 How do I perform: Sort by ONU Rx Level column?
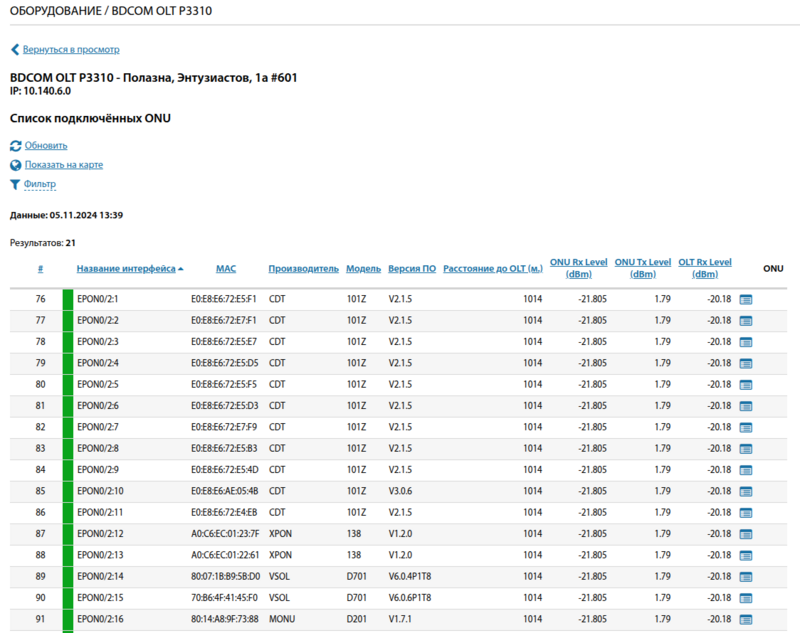click(x=578, y=268)
